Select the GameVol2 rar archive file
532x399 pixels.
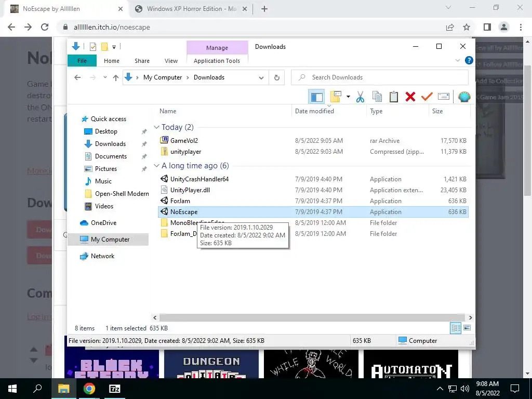[x=184, y=140]
